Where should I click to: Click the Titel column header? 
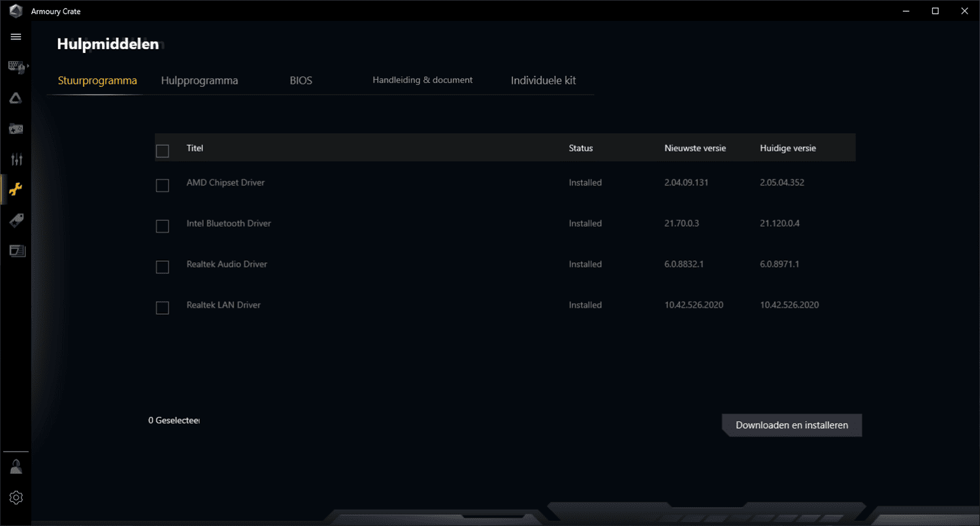click(195, 148)
